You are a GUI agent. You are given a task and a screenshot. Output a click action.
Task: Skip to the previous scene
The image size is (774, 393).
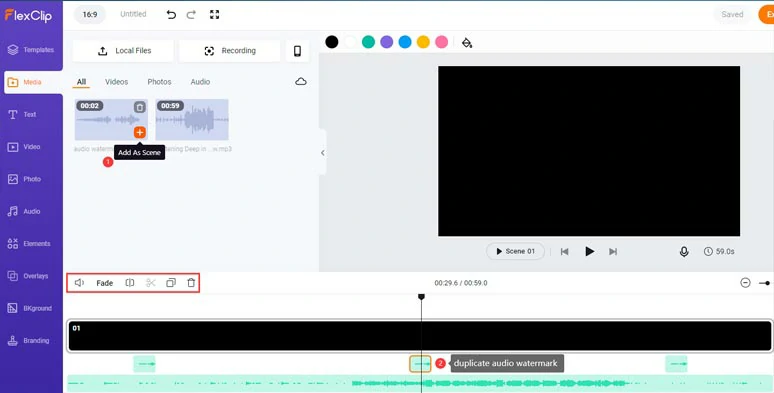click(564, 252)
